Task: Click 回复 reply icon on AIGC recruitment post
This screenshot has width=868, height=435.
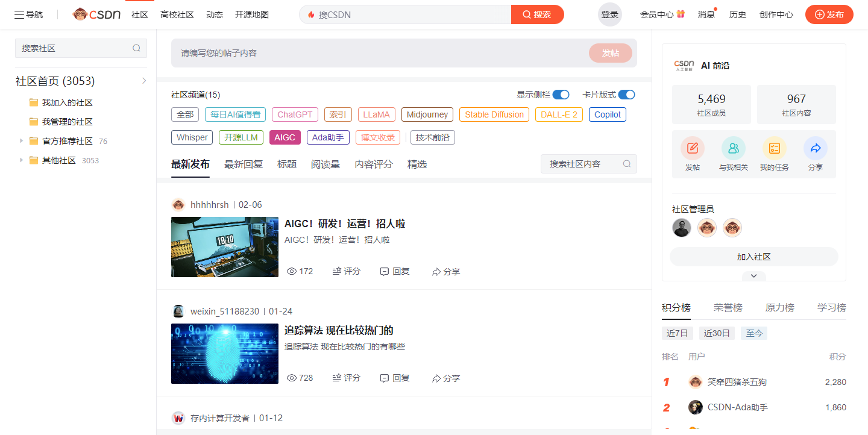Action: point(385,272)
